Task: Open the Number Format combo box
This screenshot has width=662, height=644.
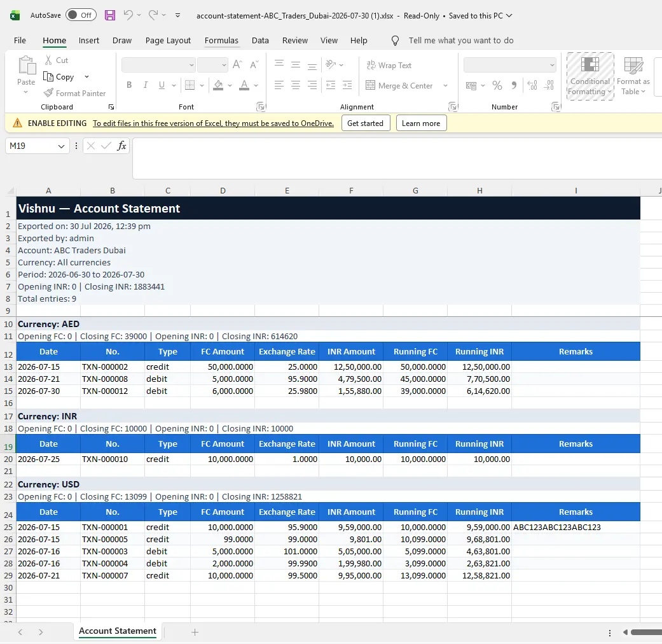Action: click(x=509, y=65)
